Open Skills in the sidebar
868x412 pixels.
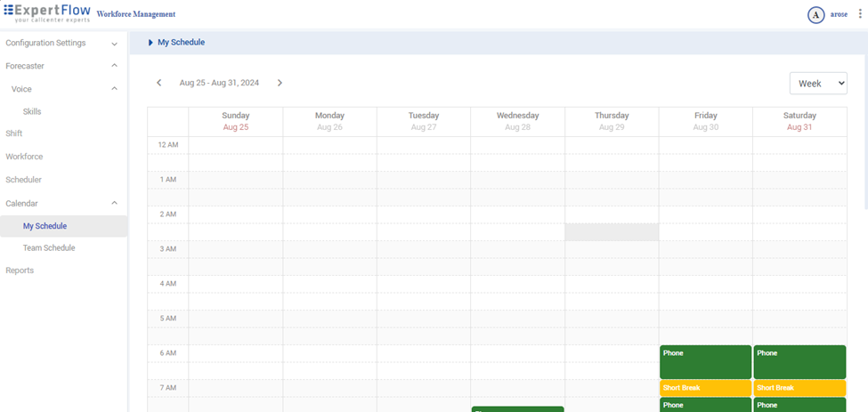tap(32, 111)
